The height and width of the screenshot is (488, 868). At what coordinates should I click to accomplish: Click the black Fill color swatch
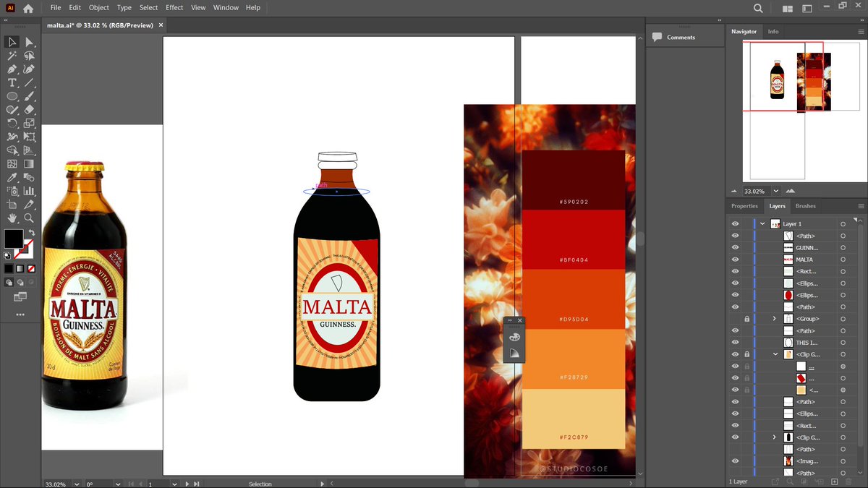coord(13,239)
